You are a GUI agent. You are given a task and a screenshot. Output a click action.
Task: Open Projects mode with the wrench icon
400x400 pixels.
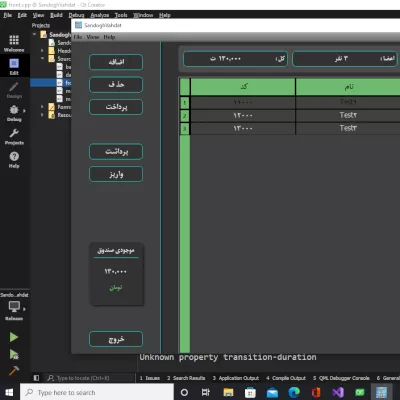pyautogui.click(x=14, y=136)
